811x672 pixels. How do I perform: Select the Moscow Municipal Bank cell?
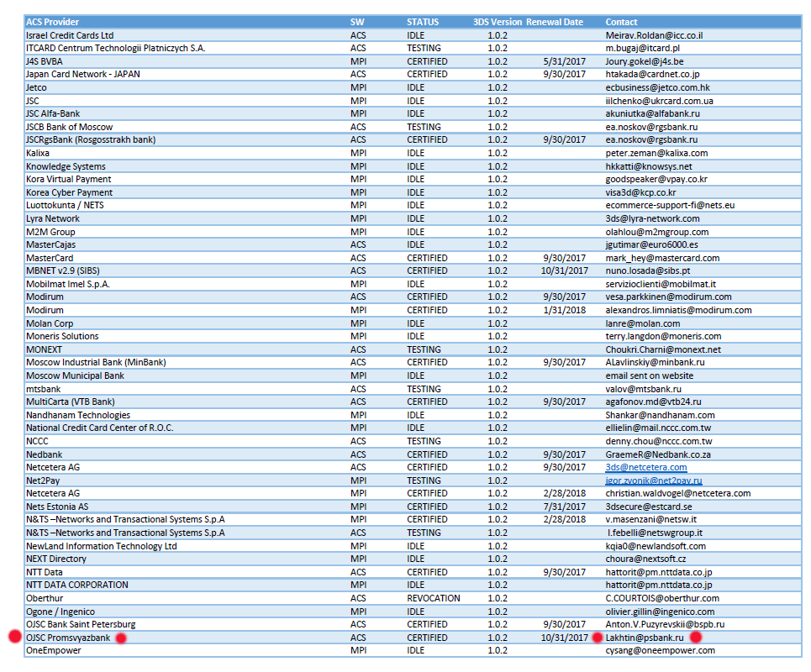75,375
